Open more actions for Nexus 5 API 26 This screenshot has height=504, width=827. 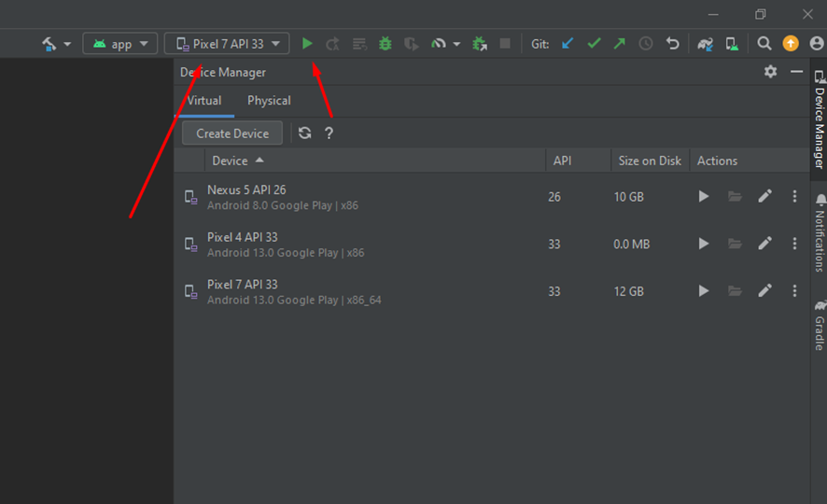[794, 197]
